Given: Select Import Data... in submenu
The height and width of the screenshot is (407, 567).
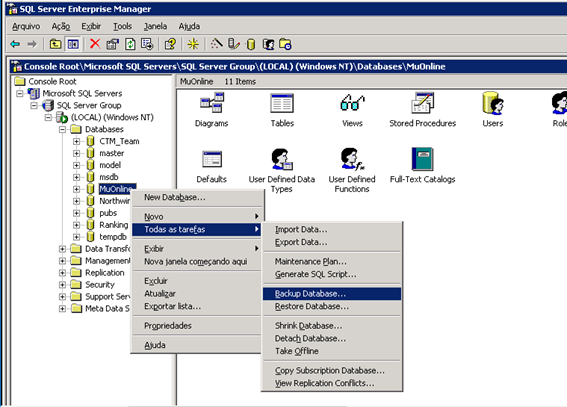Looking at the screenshot, I should [332, 230].
